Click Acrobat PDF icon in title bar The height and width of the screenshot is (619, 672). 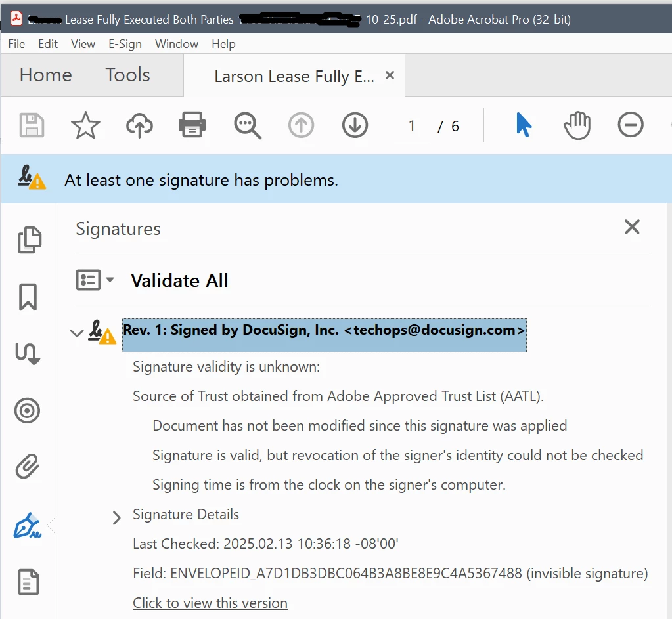pos(16,19)
